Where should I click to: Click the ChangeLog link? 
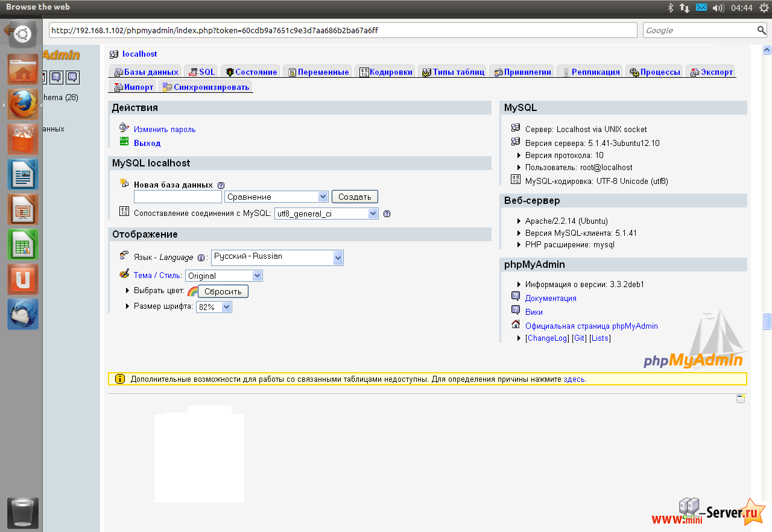548,338
